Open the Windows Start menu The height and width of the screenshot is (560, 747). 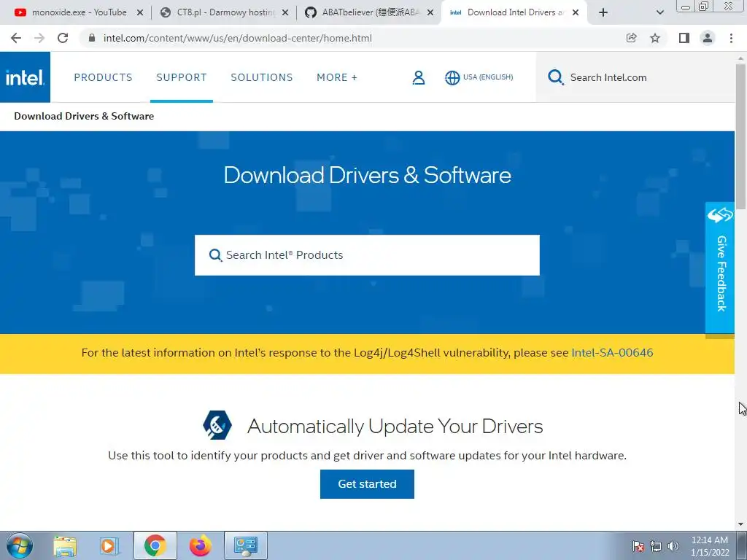[20, 545]
